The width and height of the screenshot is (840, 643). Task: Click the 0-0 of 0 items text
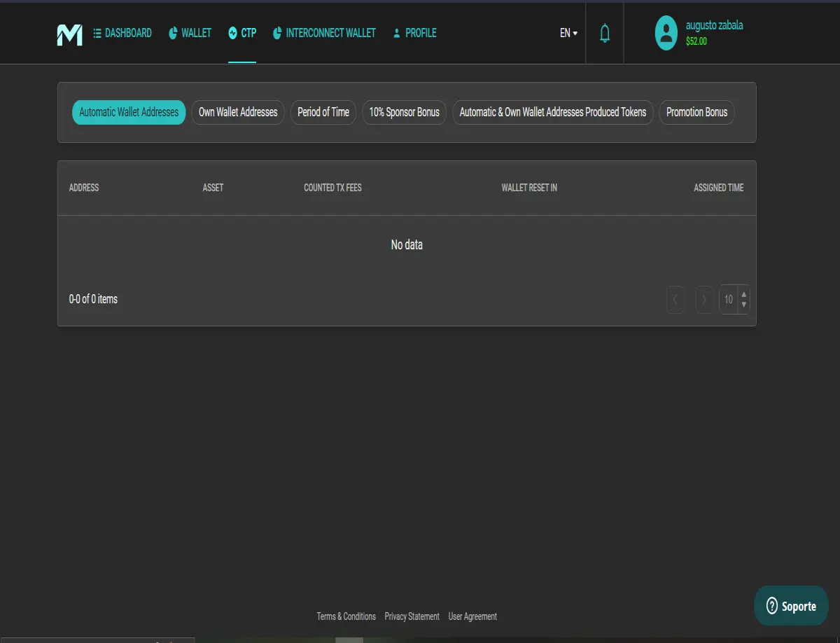93,299
